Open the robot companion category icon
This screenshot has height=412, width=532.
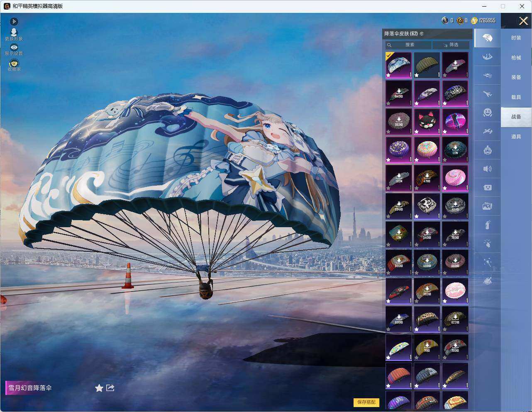click(x=488, y=150)
